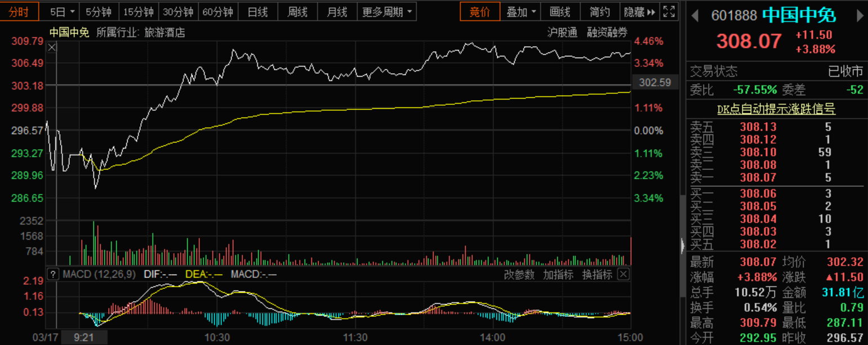This screenshot has height=345, width=868.
Task: Click 改参数 to edit MACD parameters
Action: pyautogui.click(x=519, y=275)
